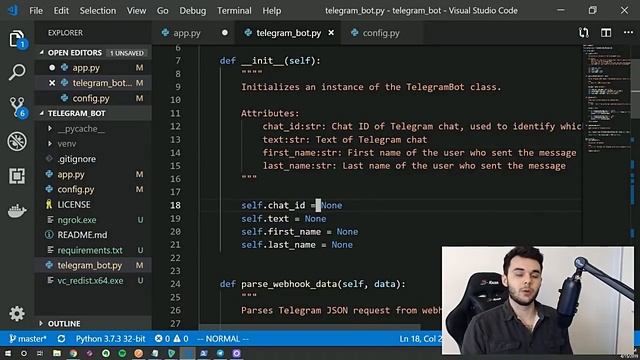Open app.py in Open Editors list
Viewport: 640px width, 360px height.
tap(86, 68)
